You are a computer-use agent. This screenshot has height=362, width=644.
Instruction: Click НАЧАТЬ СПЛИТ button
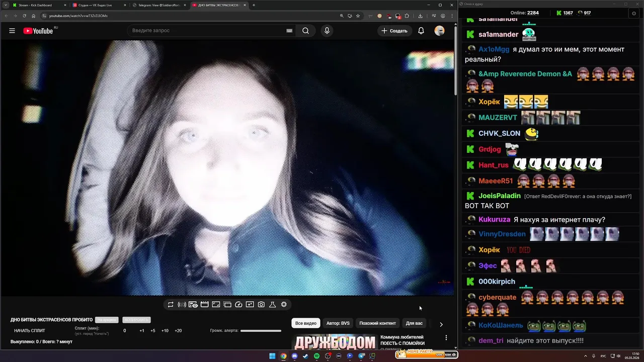coord(30,331)
